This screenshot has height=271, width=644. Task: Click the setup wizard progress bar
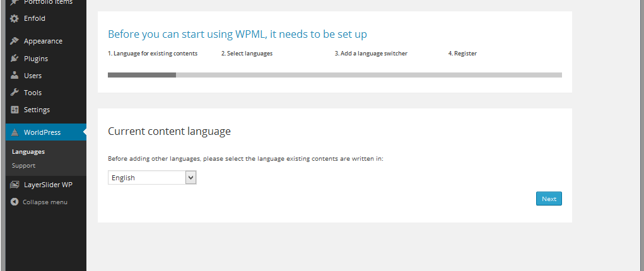335,75
